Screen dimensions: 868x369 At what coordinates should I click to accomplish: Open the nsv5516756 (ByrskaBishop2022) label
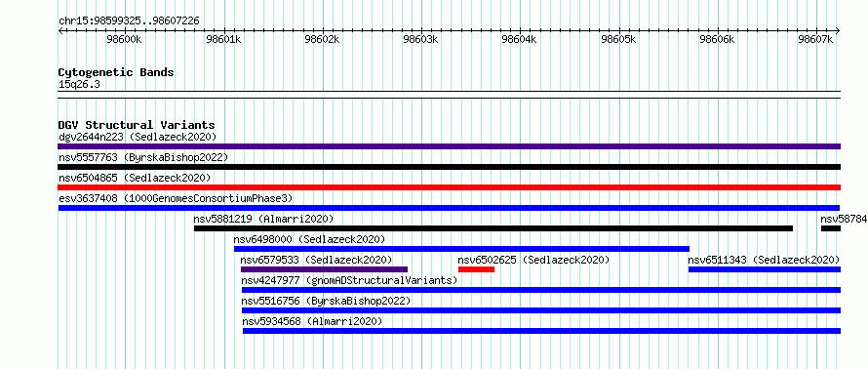tap(326, 301)
